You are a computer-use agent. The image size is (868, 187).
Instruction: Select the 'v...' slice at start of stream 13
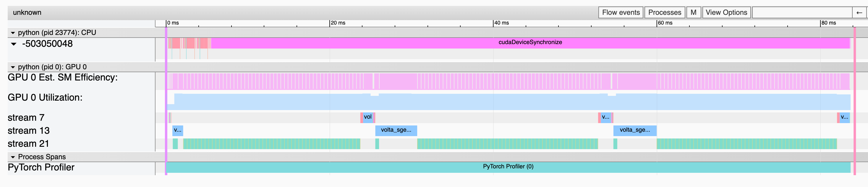point(178,130)
